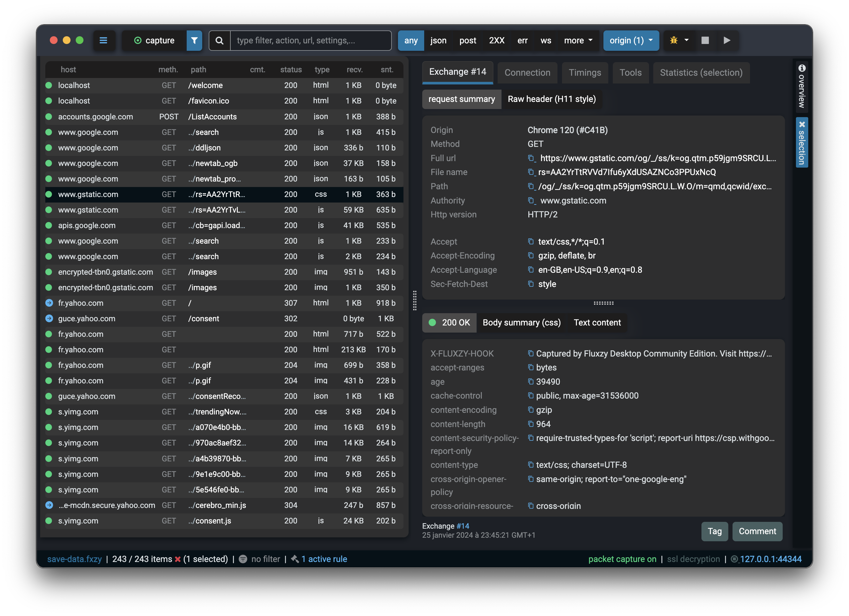
Task: Click the search magnifier icon
Action: [220, 40]
